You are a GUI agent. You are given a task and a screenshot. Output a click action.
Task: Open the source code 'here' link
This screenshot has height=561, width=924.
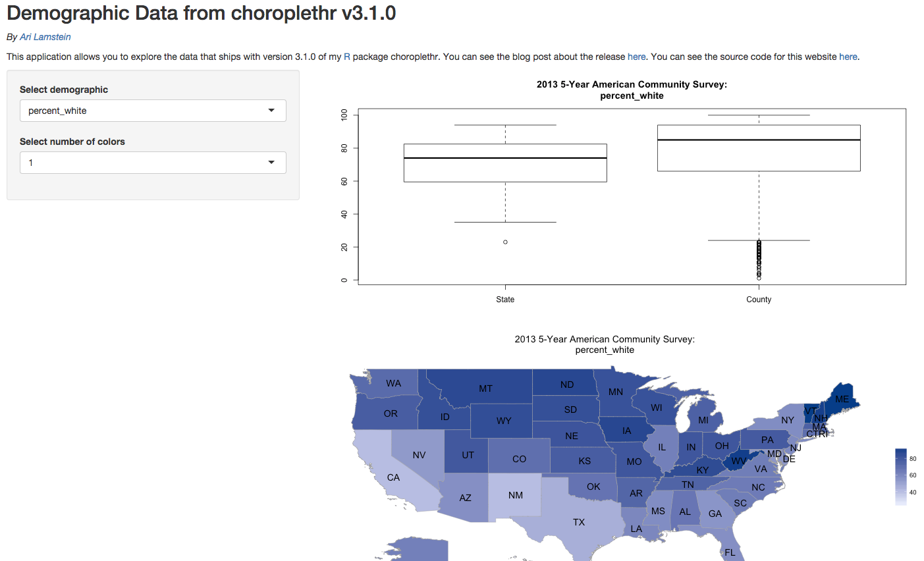click(x=848, y=57)
